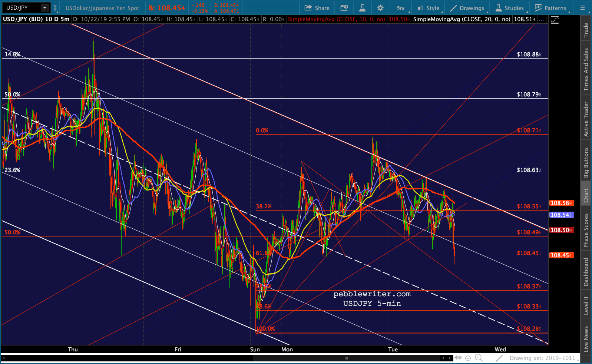The height and width of the screenshot is (364, 592).
Task: Click the zoom in magnifier icon
Action: tap(479, 358)
